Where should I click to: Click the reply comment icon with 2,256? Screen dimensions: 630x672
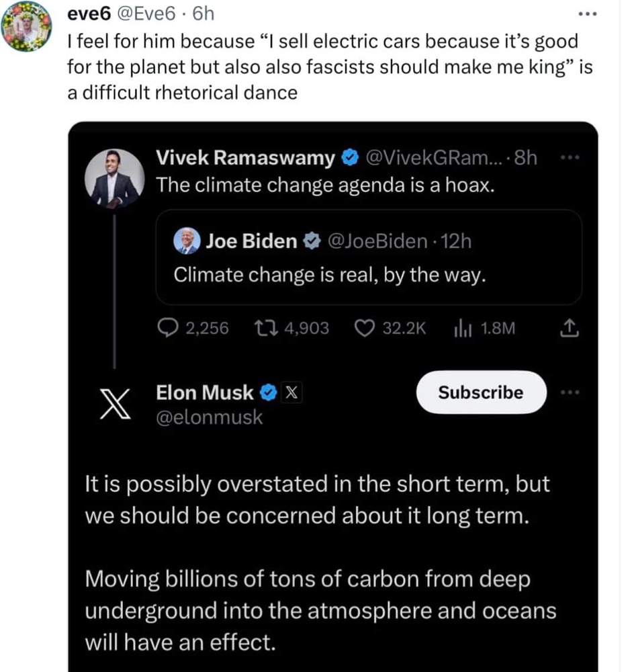(167, 328)
